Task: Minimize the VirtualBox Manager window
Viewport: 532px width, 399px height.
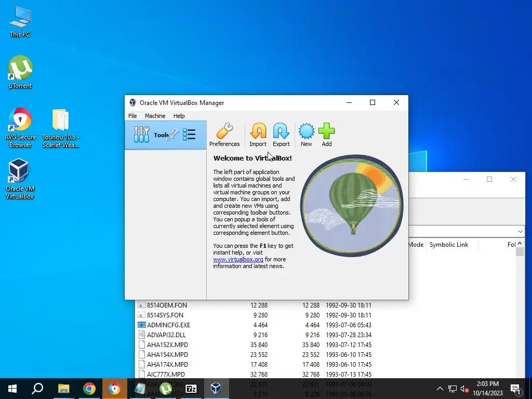Action: 349,102
